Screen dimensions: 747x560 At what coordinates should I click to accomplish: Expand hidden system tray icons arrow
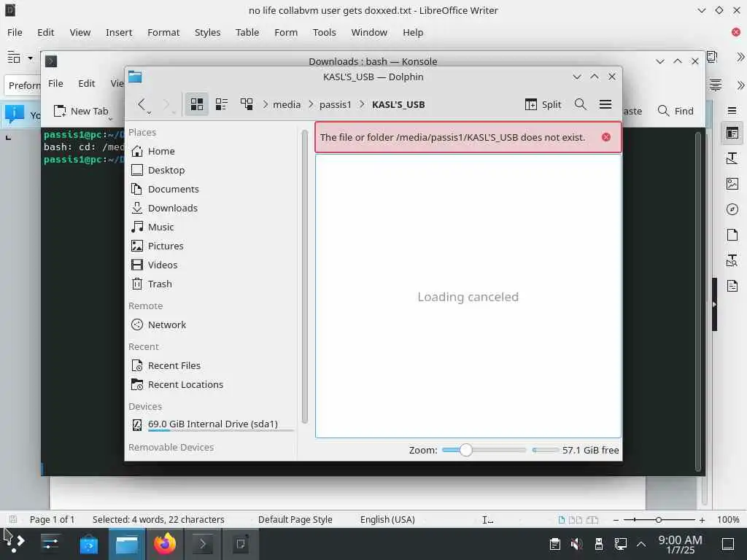tap(641, 544)
